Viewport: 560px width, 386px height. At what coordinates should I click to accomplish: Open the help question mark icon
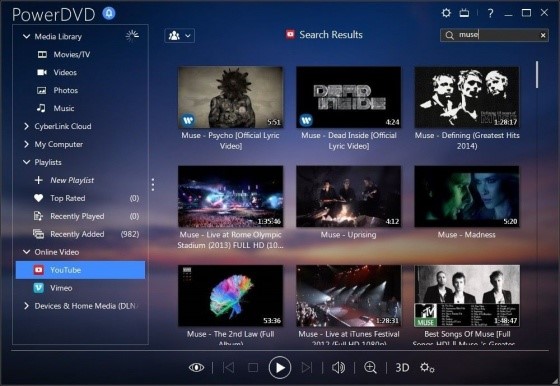(490, 13)
